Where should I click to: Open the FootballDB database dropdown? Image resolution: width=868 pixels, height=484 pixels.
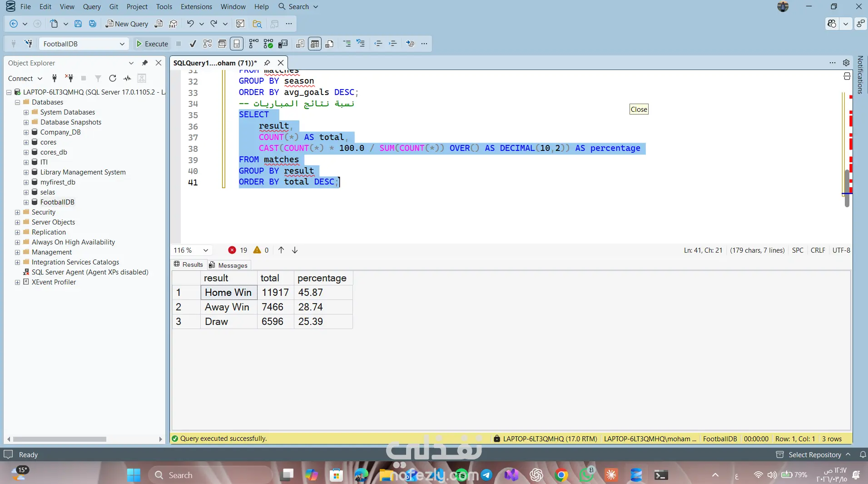click(122, 44)
